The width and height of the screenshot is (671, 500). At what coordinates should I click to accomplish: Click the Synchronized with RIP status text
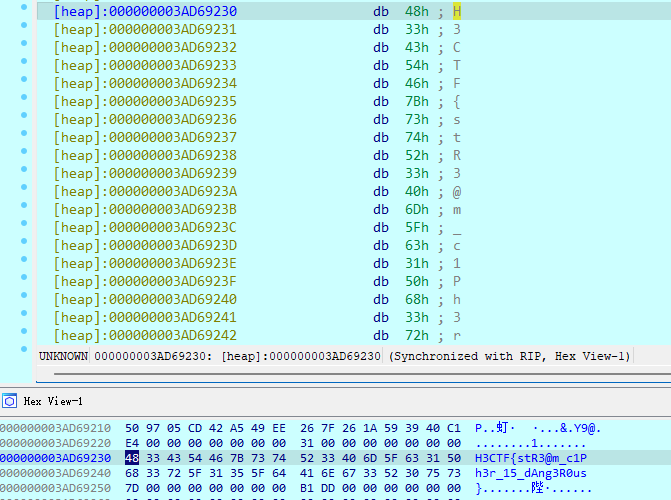[x=510, y=356]
